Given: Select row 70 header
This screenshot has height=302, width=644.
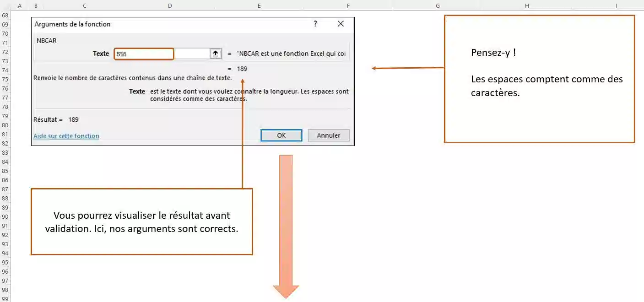Looking at the screenshot, I should (x=5, y=33).
